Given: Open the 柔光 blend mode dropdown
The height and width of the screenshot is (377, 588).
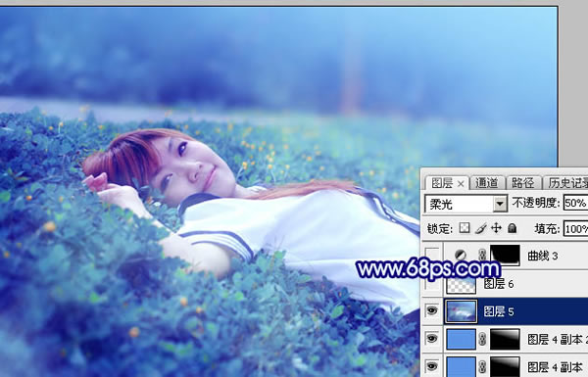Looking at the screenshot, I should pos(465,204).
